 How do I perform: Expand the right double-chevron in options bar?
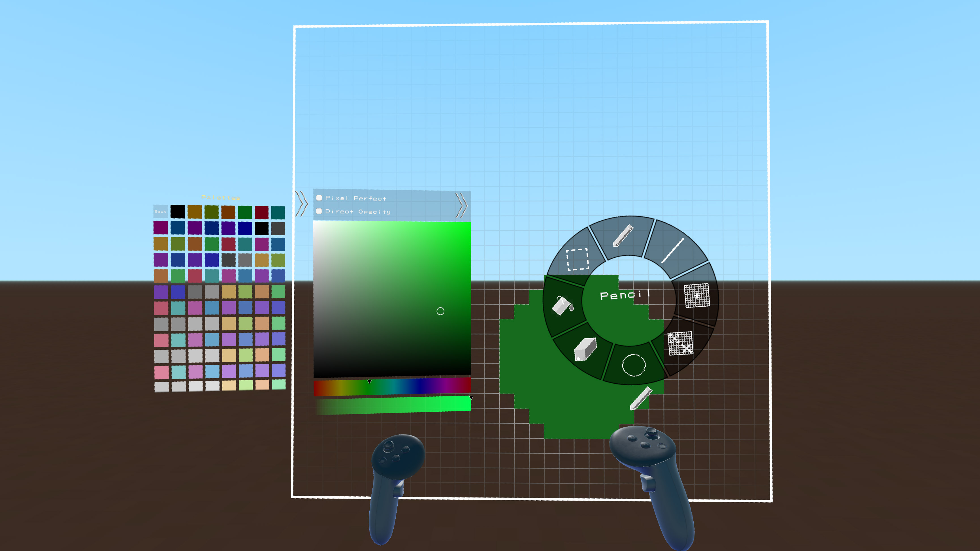click(461, 205)
